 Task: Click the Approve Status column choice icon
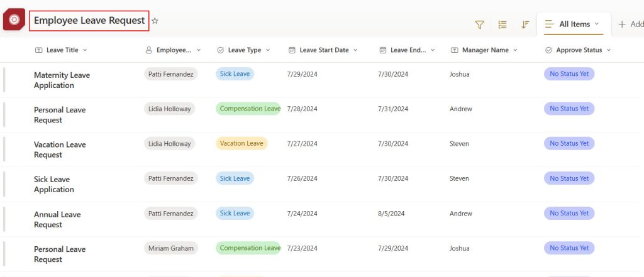(x=548, y=50)
